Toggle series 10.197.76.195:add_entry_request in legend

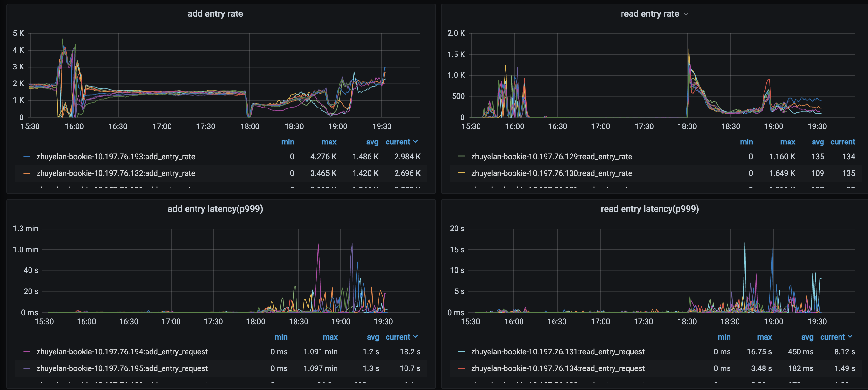click(122, 368)
